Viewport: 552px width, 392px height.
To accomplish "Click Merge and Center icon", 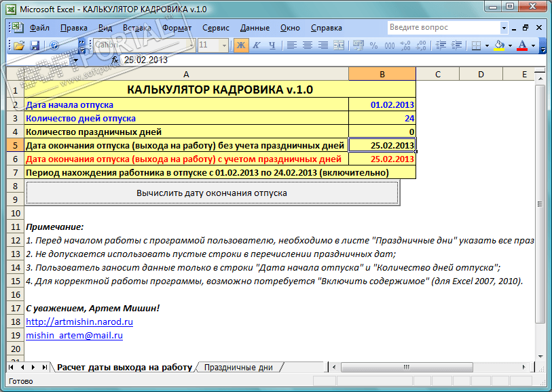I will point(339,45).
